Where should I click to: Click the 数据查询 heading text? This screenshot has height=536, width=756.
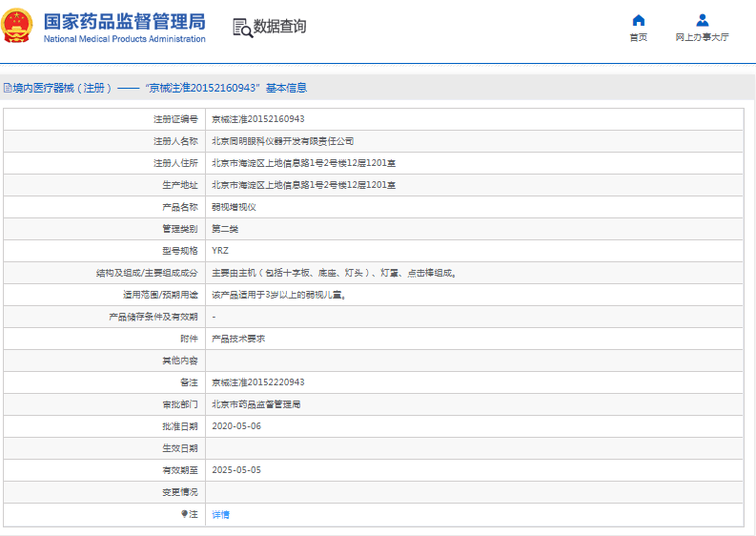point(279,27)
